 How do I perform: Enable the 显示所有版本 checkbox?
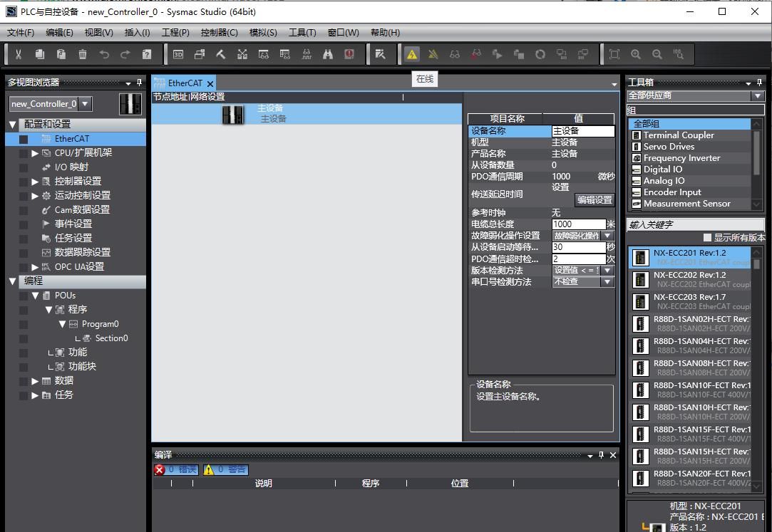coord(707,238)
